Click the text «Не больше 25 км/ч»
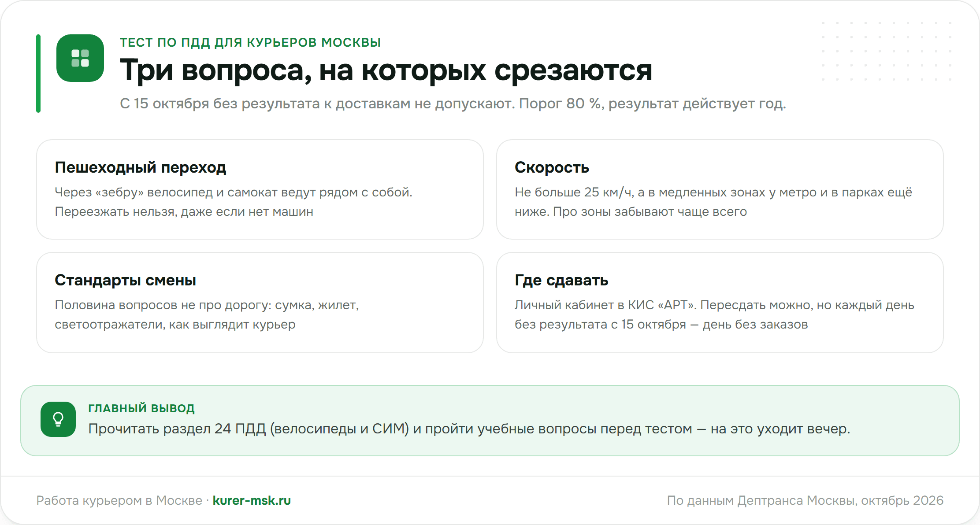This screenshot has width=980, height=525. coord(574,192)
